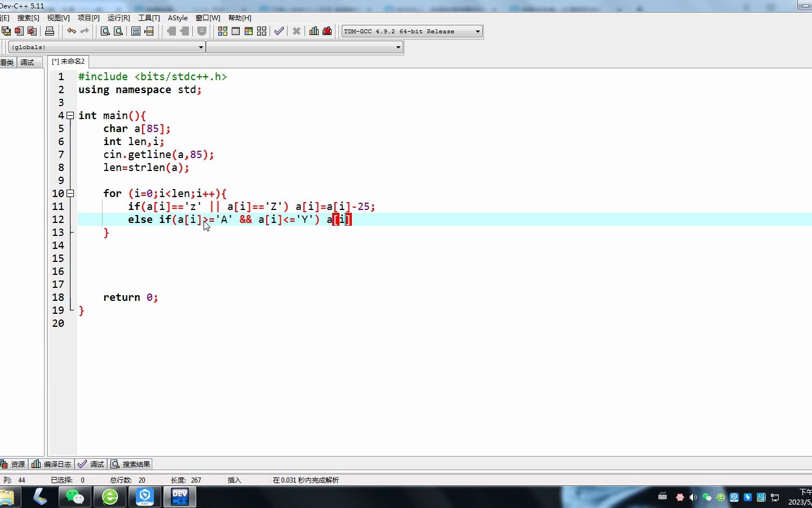Screen dimensions: 812x508
Task: Open the bottom 编译日志 tab
Action: tap(52, 464)
